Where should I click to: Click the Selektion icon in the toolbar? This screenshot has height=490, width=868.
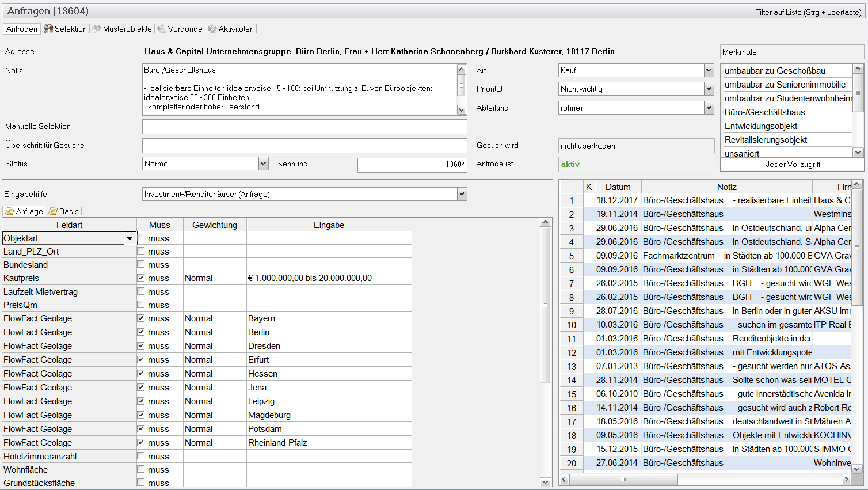[48, 29]
